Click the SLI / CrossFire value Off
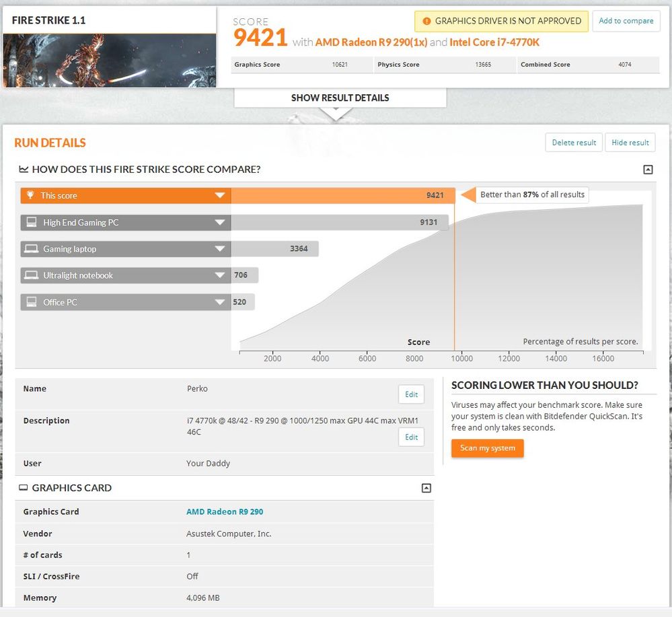Viewport: 672px width, 617px height. pyautogui.click(x=192, y=576)
